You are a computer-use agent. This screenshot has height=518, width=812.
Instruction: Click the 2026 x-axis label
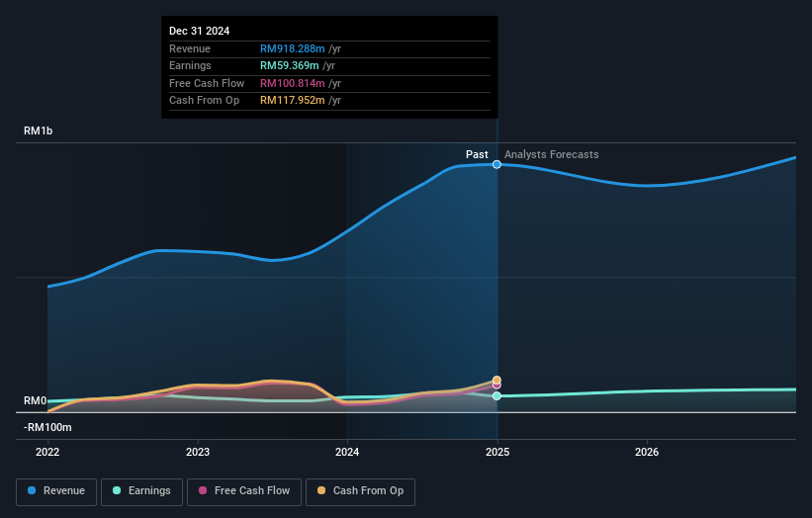pos(647,453)
